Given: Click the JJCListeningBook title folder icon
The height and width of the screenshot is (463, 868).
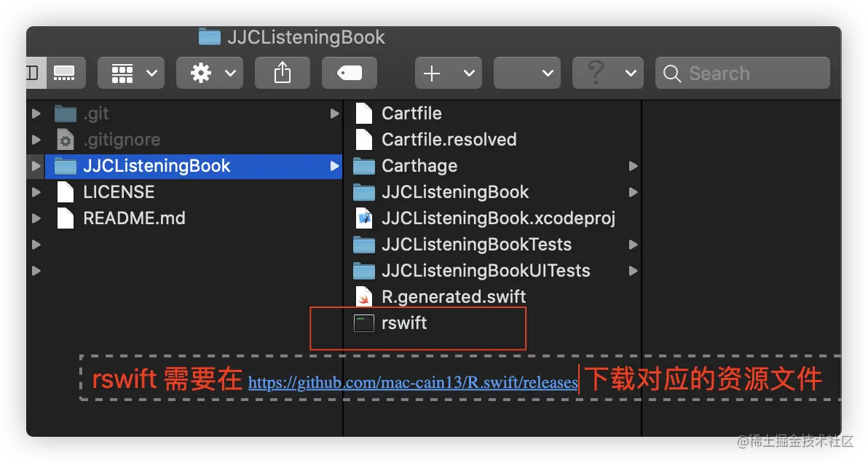Looking at the screenshot, I should 209,37.
